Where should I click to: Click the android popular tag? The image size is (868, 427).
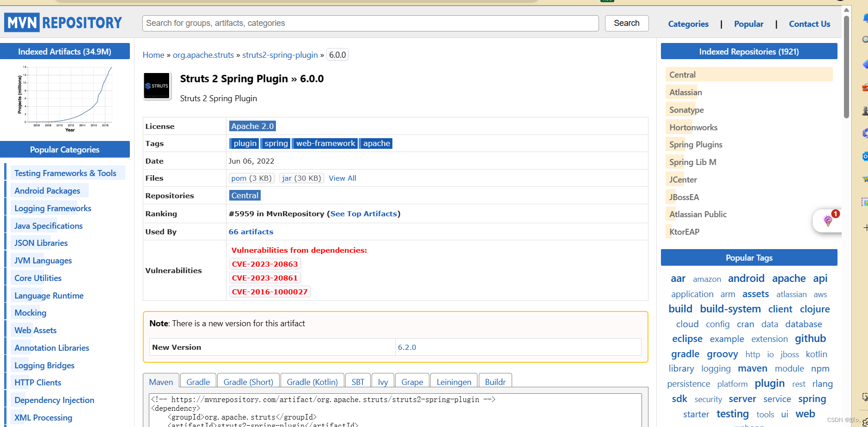tap(746, 278)
